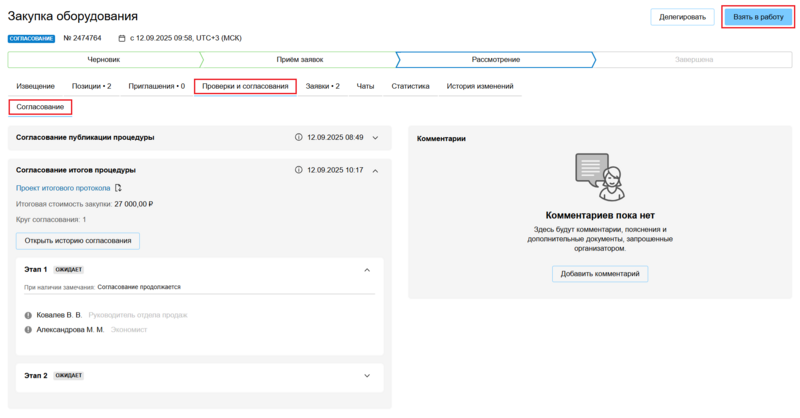Click the clock icon next to 12.09.2025 08:49

click(299, 137)
